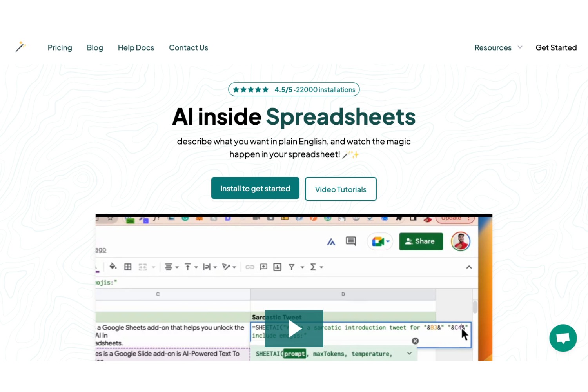
Task: Select the fill color paint bucket icon
Action: (x=113, y=267)
